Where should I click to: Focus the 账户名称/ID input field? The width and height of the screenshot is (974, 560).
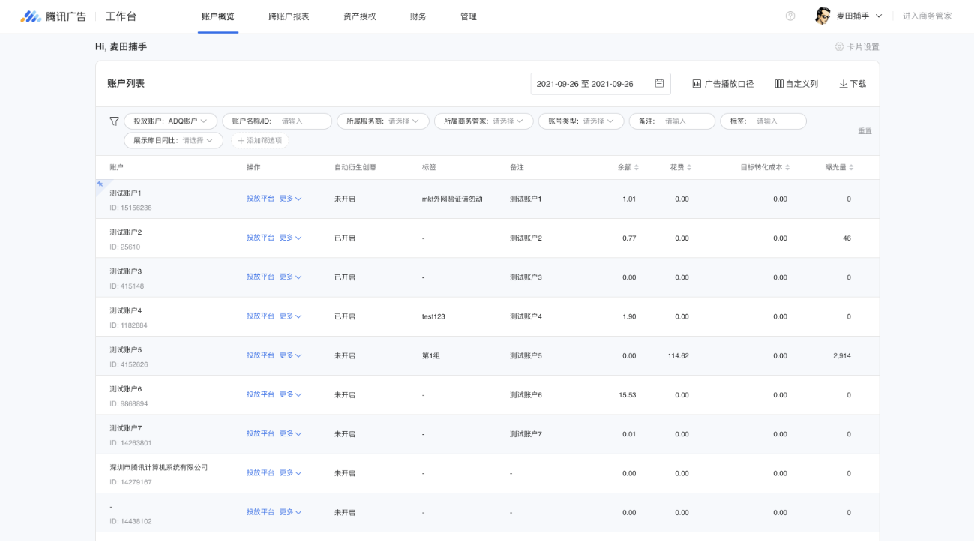[277, 121]
